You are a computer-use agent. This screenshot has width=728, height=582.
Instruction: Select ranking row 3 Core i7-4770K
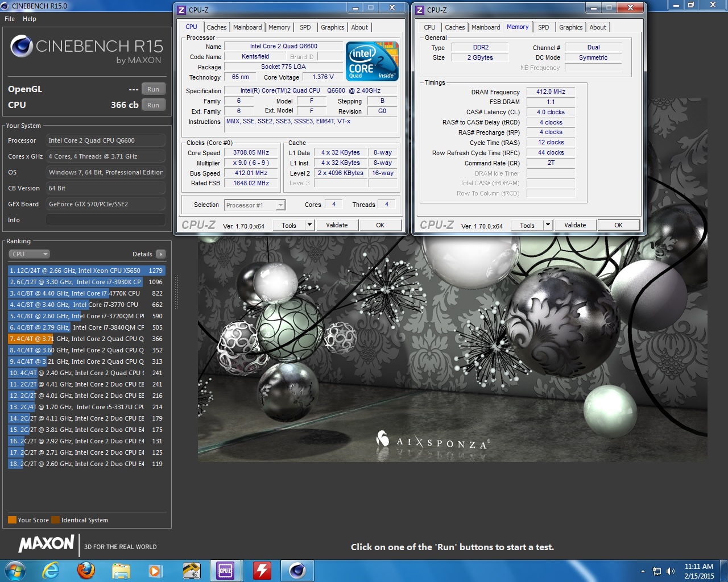point(86,293)
